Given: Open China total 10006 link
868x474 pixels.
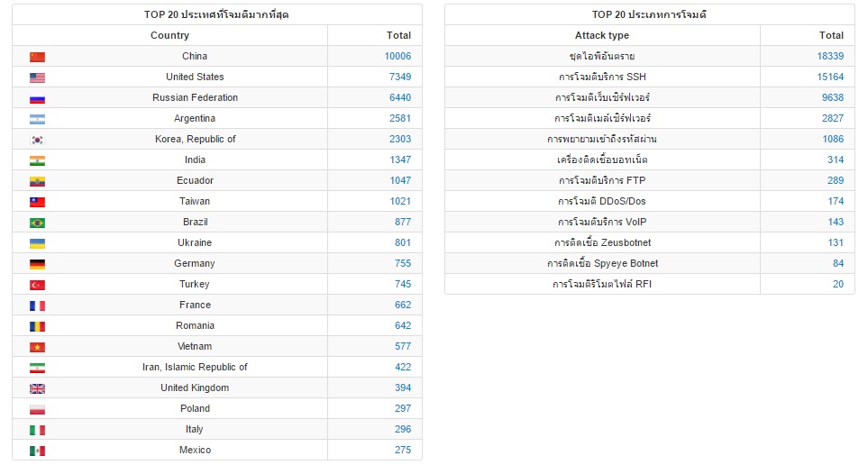Looking at the screenshot, I should 397,56.
